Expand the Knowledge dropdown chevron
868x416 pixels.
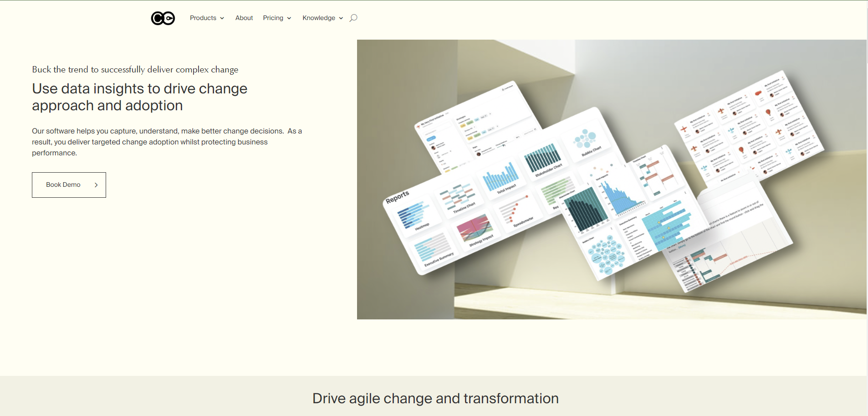tap(341, 18)
